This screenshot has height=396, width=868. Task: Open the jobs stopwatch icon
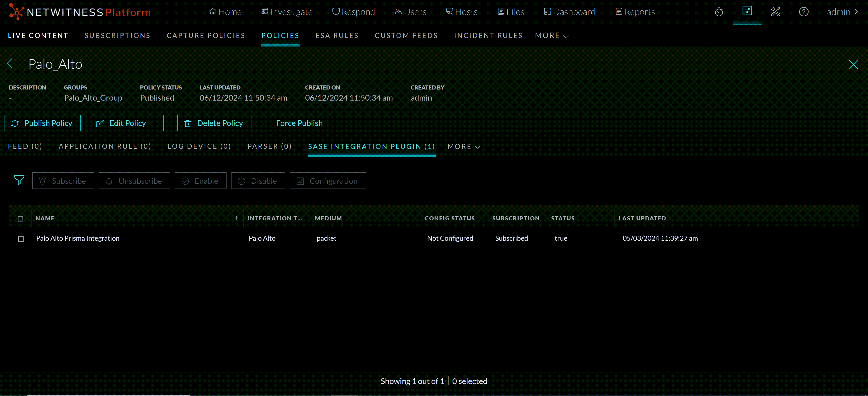pos(719,12)
